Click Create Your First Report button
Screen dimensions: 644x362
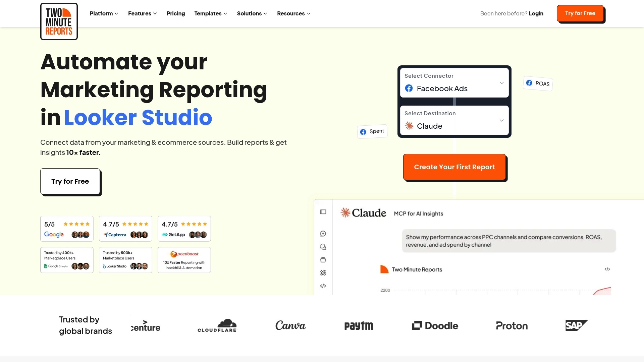[454, 167]
